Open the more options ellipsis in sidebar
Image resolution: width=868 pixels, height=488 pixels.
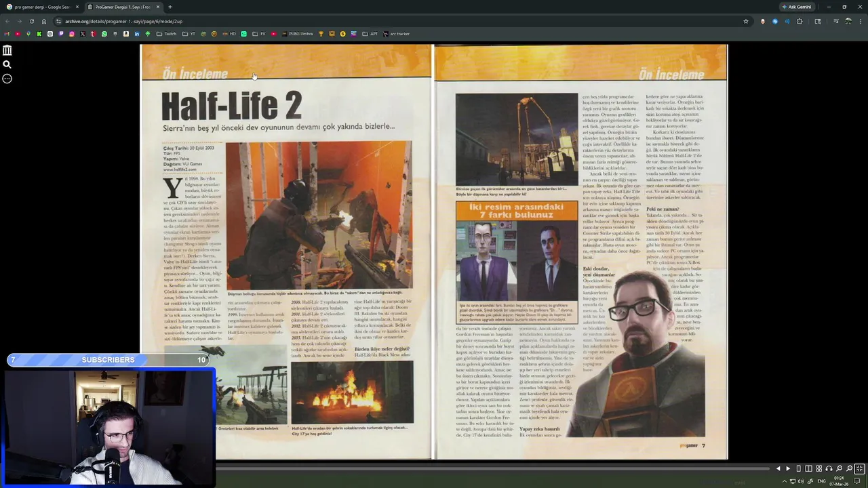pyautogui.click(x=7, y=79)
